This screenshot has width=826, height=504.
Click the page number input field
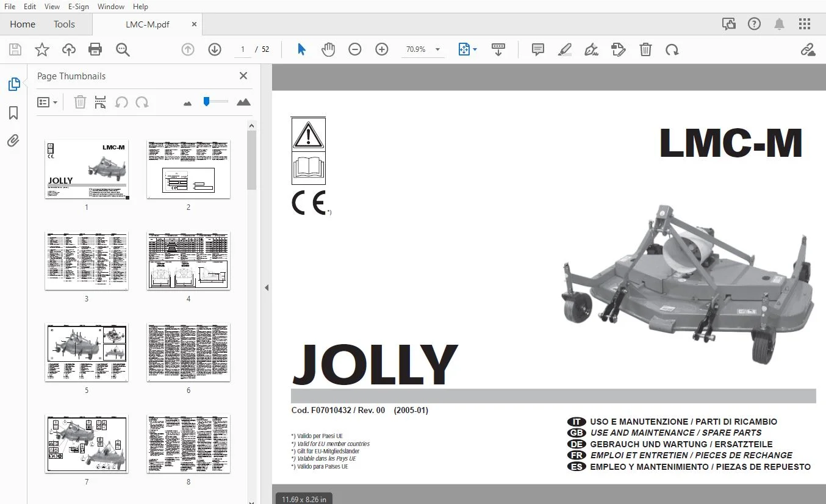[x=243, y=49]
